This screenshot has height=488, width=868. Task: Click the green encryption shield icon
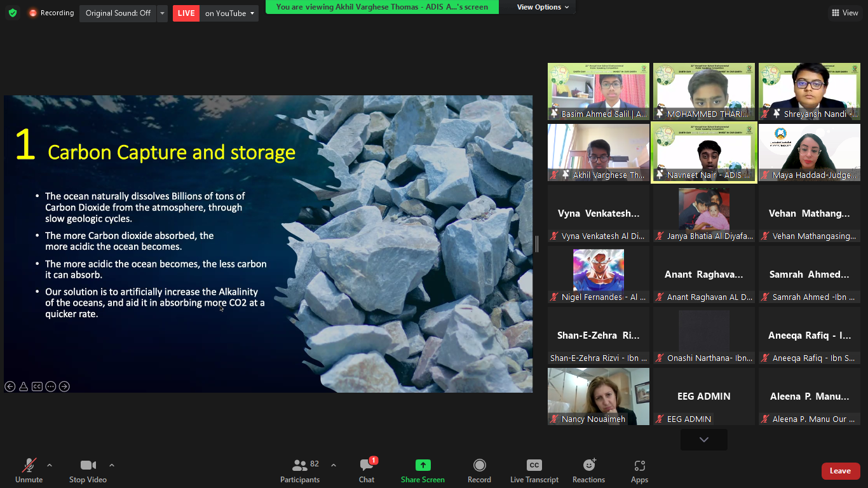tap(13, 13)
